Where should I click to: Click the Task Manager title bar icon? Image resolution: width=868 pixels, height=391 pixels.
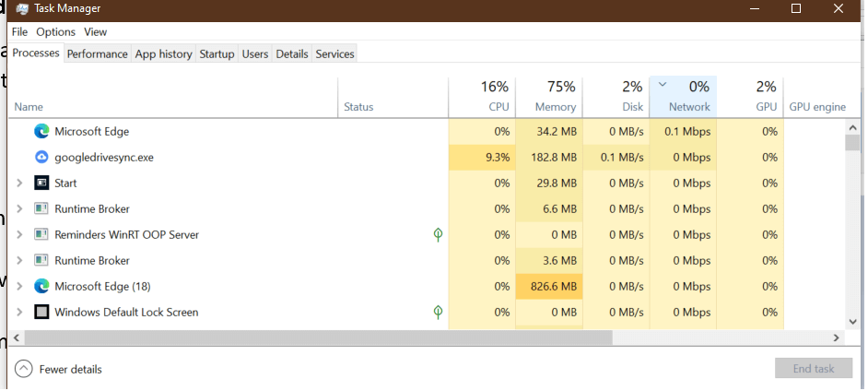pyautogui.click(x=23, y=9)
